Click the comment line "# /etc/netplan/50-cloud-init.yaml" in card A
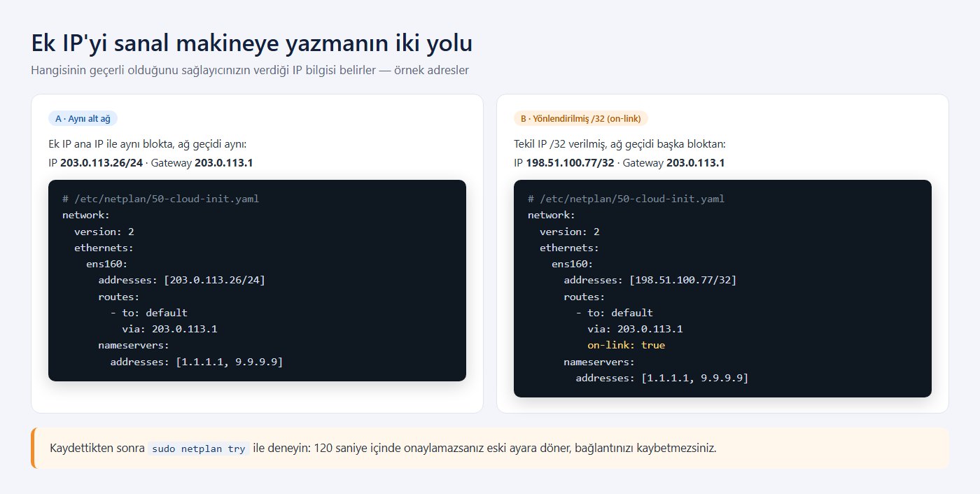 click(x=160, y=199)
